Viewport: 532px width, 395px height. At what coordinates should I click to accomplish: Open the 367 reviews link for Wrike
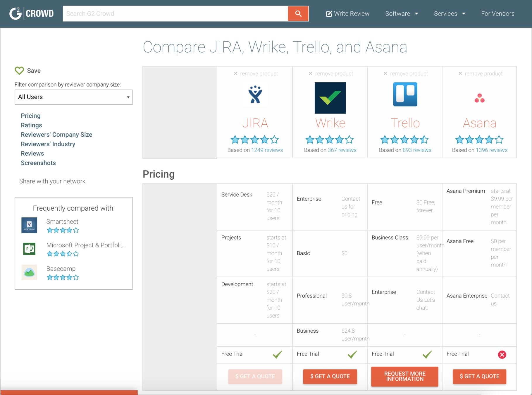point(342,150)
